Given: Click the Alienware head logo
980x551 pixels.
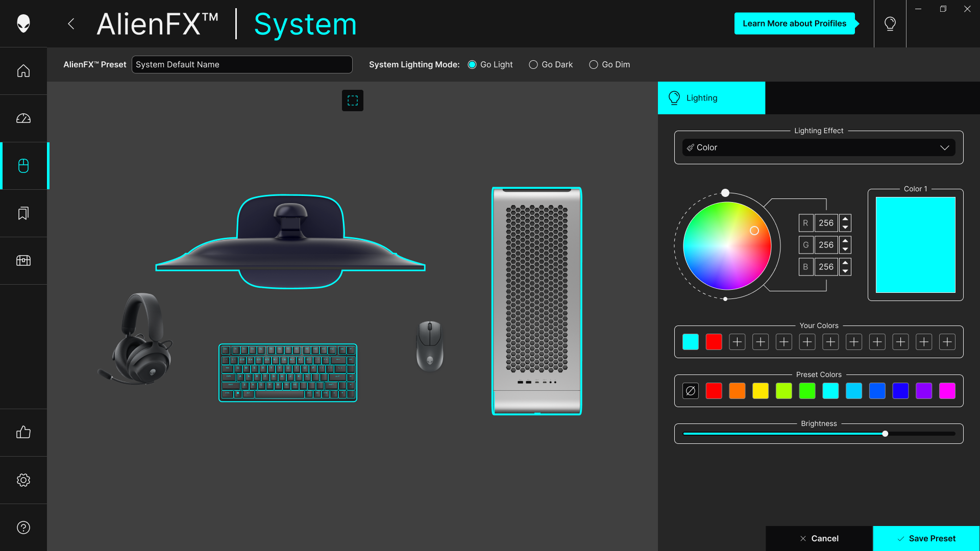Looking at the screenshot, I should click(23, 23).
